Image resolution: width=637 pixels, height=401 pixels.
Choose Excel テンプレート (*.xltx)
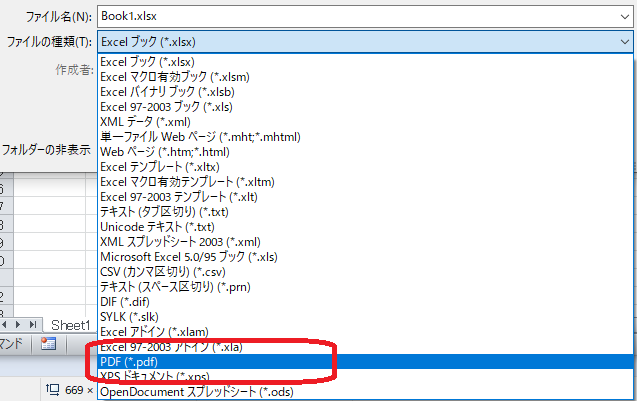click(x=366, y=167)
